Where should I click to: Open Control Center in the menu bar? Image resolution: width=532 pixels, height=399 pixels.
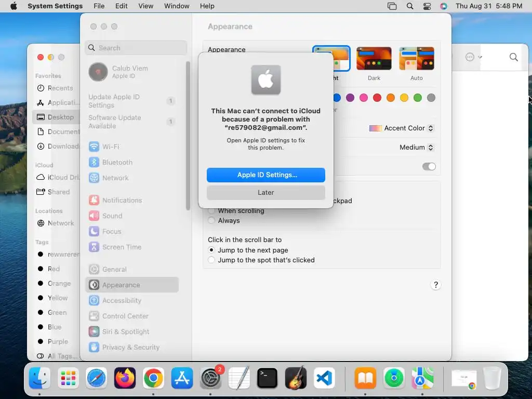pyautogui.click(x=427, y=6)
